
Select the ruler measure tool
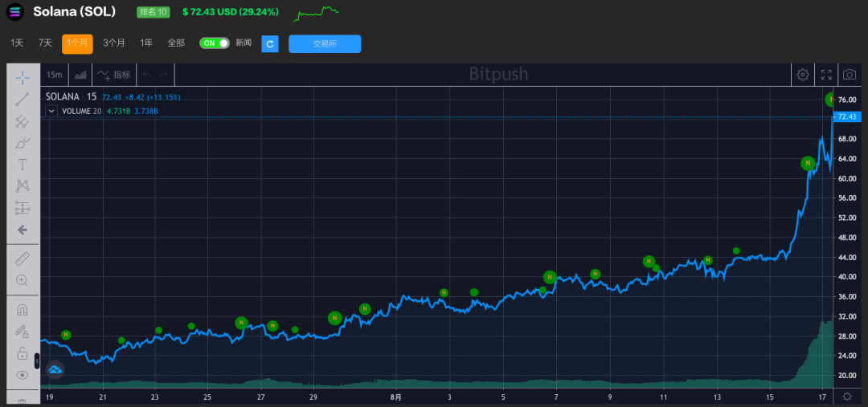(x=23, y=258)
